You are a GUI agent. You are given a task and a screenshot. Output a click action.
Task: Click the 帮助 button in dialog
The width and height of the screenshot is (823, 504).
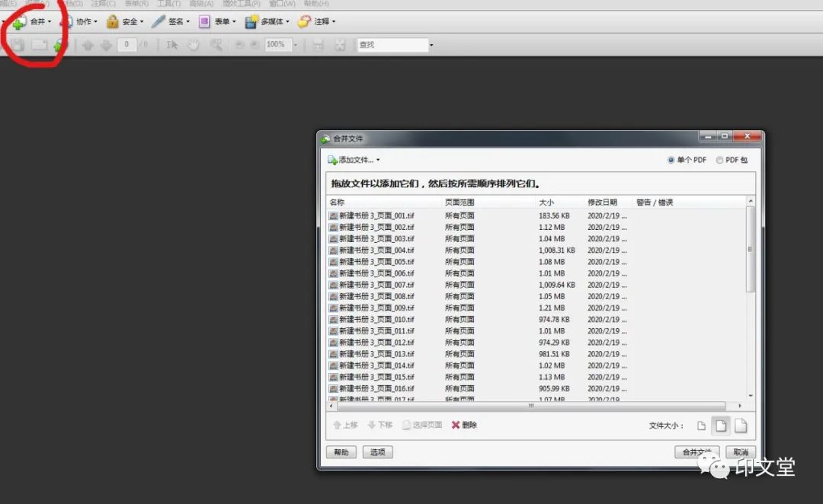click(341, 452)
